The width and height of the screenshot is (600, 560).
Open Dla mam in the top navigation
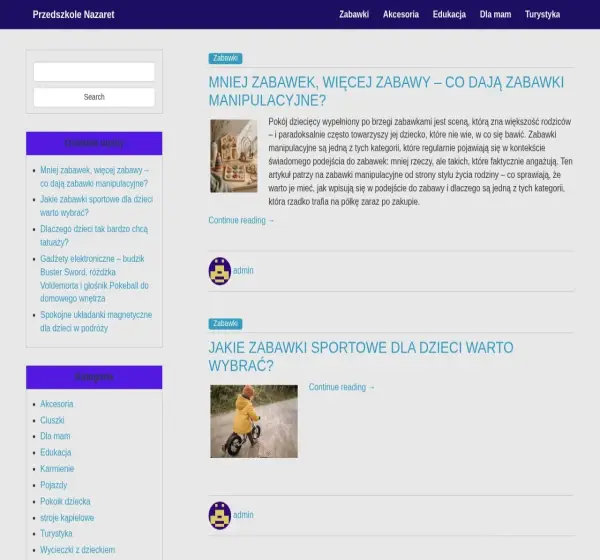(495, 15)
